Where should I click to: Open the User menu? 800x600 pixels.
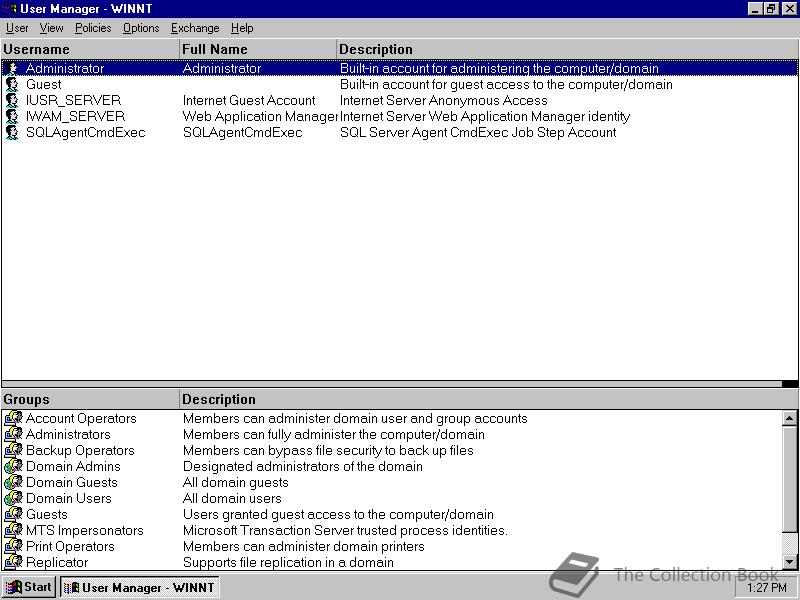pyautogui.click(x=17, y=28)
